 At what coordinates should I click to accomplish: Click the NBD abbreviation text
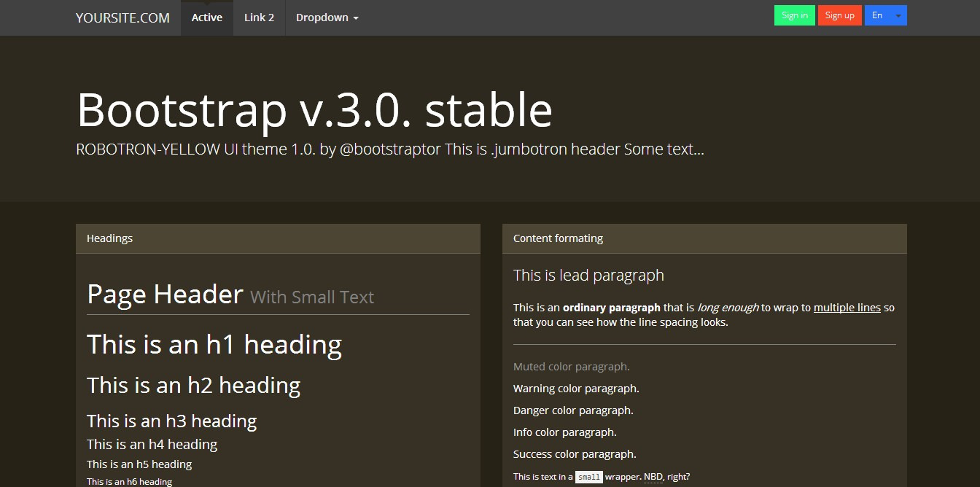[x=653, y=477]
